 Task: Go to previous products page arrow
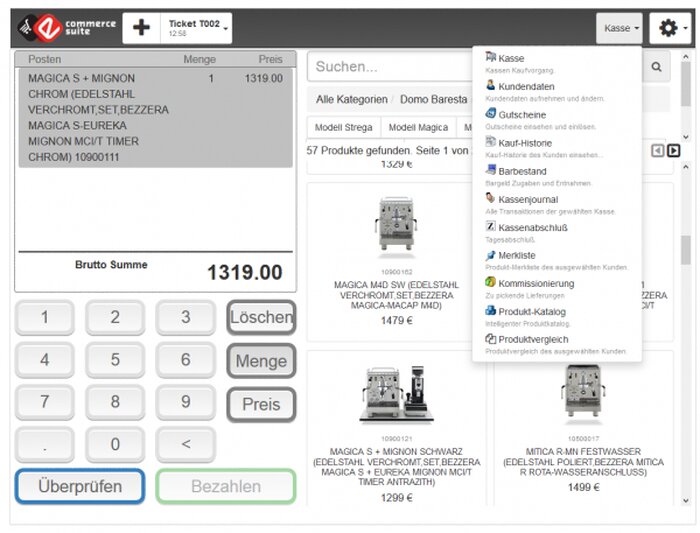pyautogui.click(x=657, y=151)
